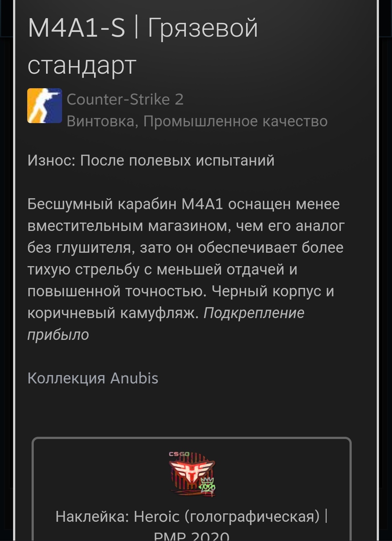This screenshot has height=541, width=392.
Task: Open the Counter-Strike 2 game name link
Action: point(125,99)
